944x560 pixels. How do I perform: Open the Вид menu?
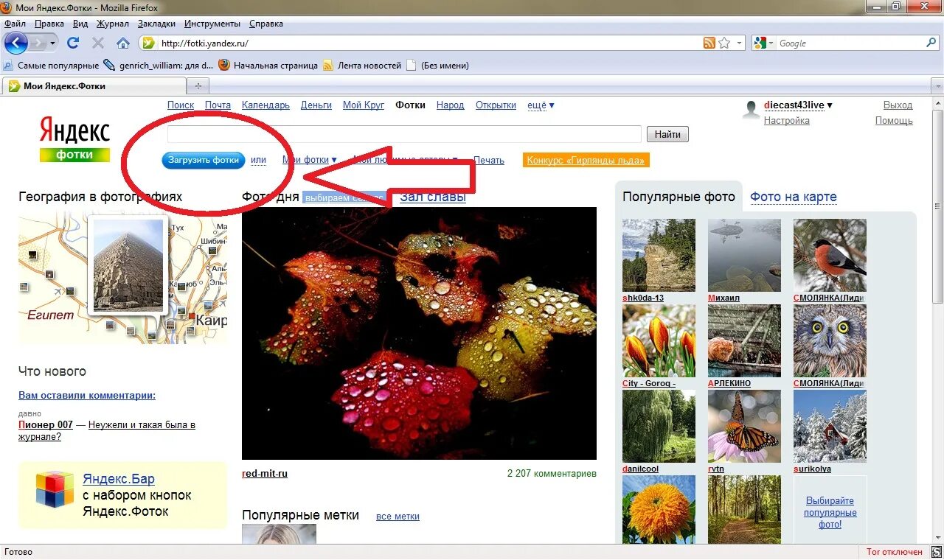point(80,24)
